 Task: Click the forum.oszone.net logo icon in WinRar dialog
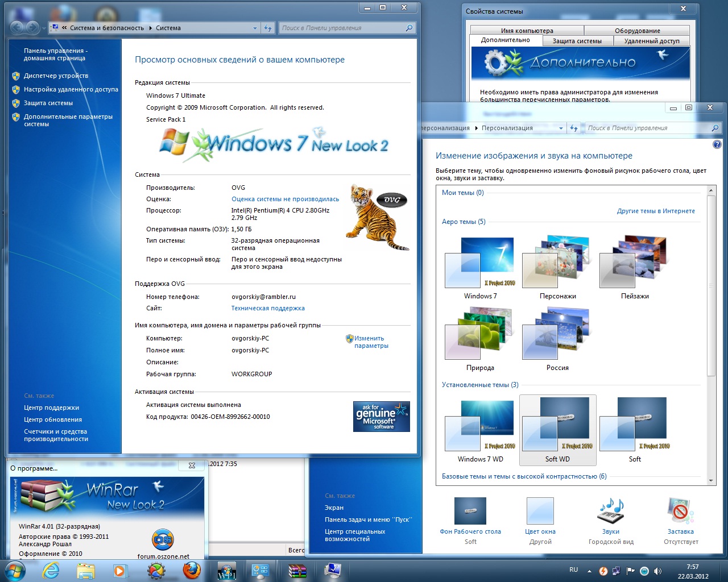coord(163,540)
